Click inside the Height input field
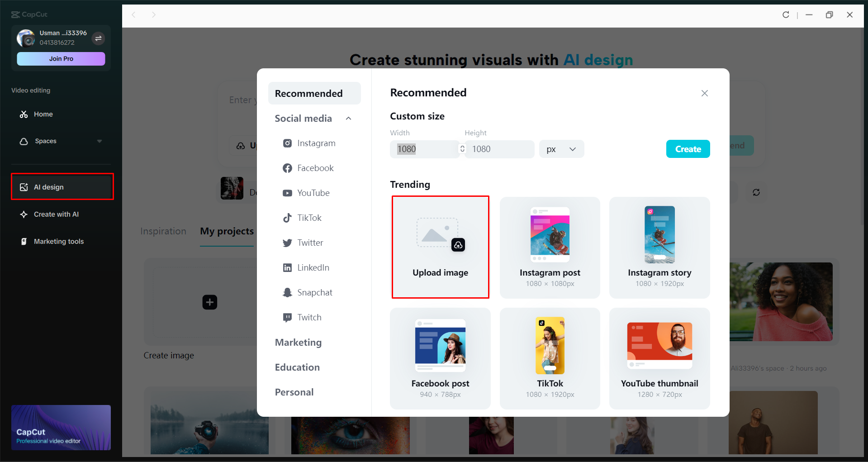Viewport: 868px width, 462px height. click(499, 149)
